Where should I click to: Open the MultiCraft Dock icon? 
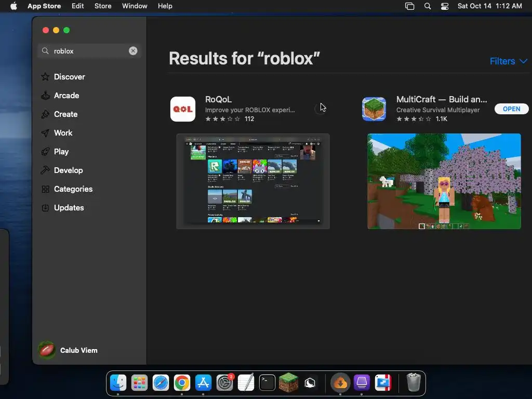coord(383,383)
